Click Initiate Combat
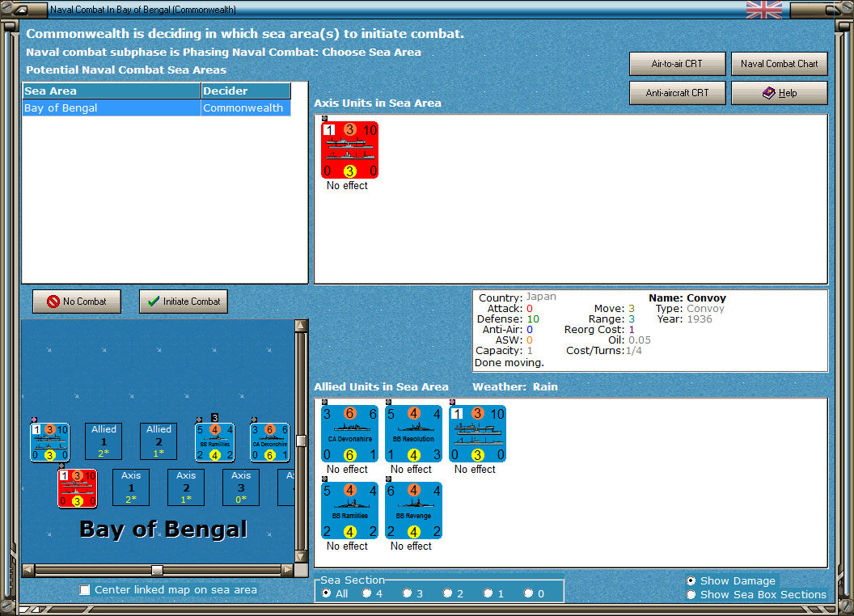The width and height of the screenshot is (854, 616). pos(184,302)
